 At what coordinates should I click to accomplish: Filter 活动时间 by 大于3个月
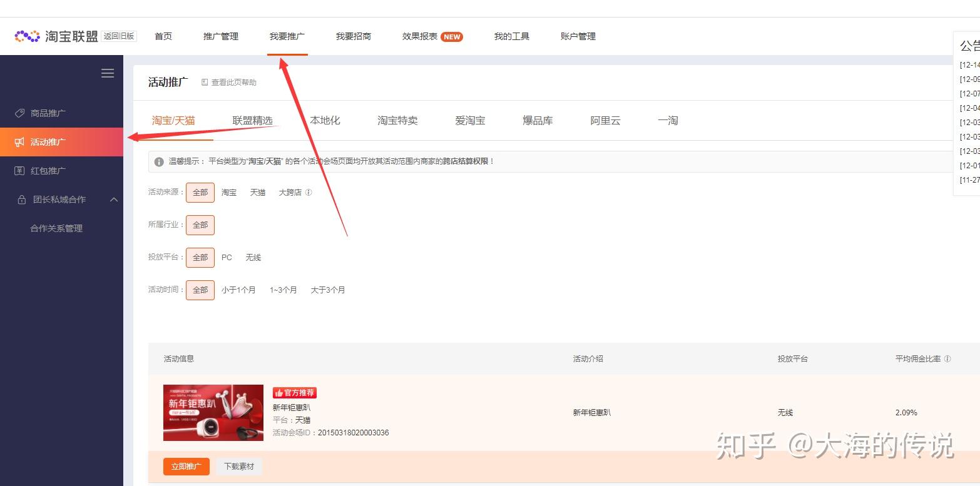(x=328, y=290)
